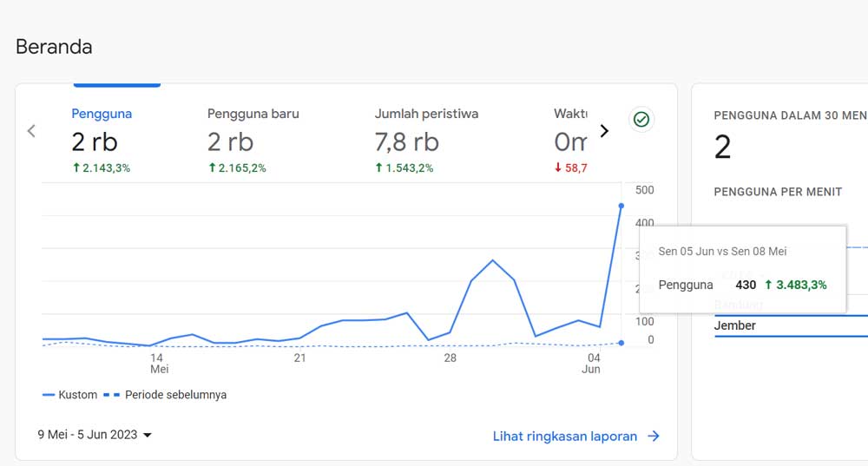Click the green up arrow in the chart tooltip
Viewport: 868px width, 466px height.
point(769,285)
